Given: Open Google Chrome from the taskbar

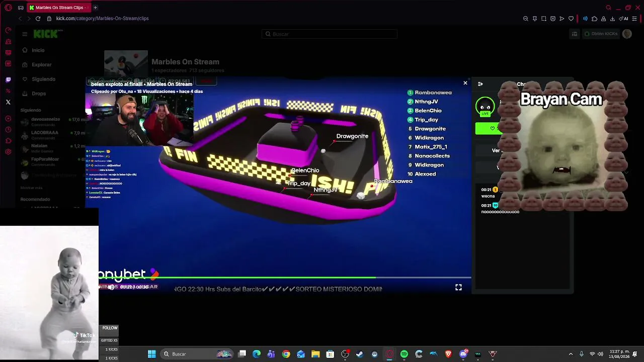Looking at the screenshot, I should click(x=286, y=354).
